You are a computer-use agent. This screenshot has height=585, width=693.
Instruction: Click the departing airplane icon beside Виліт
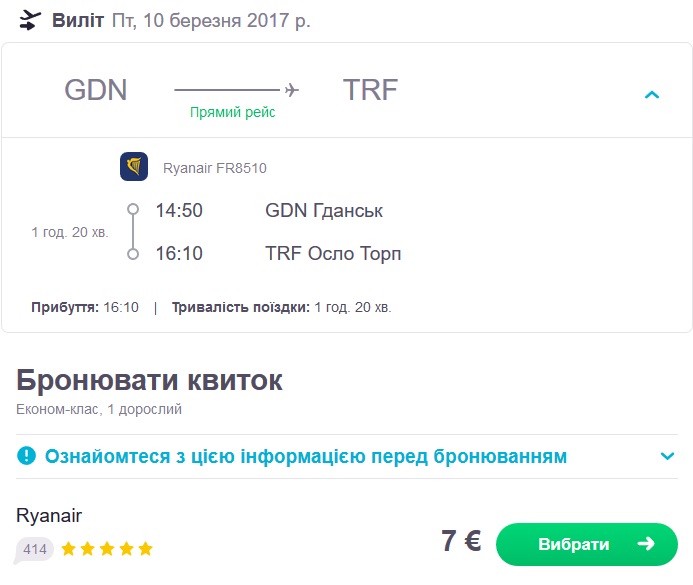[x=32, y=20]
